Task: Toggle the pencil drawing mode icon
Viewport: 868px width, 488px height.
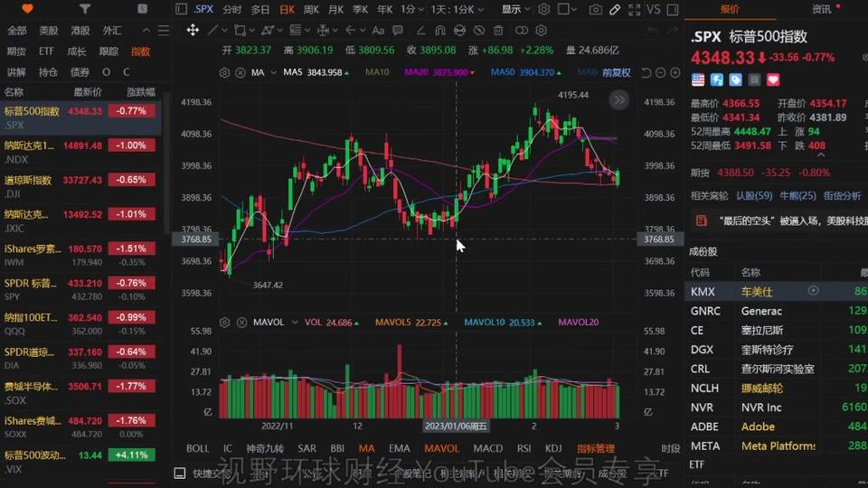Action: 615,9
